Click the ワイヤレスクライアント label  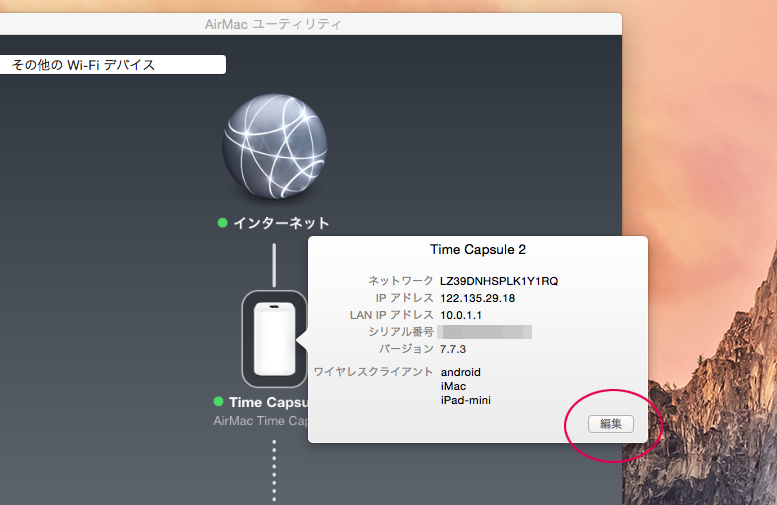coord(374,372)
